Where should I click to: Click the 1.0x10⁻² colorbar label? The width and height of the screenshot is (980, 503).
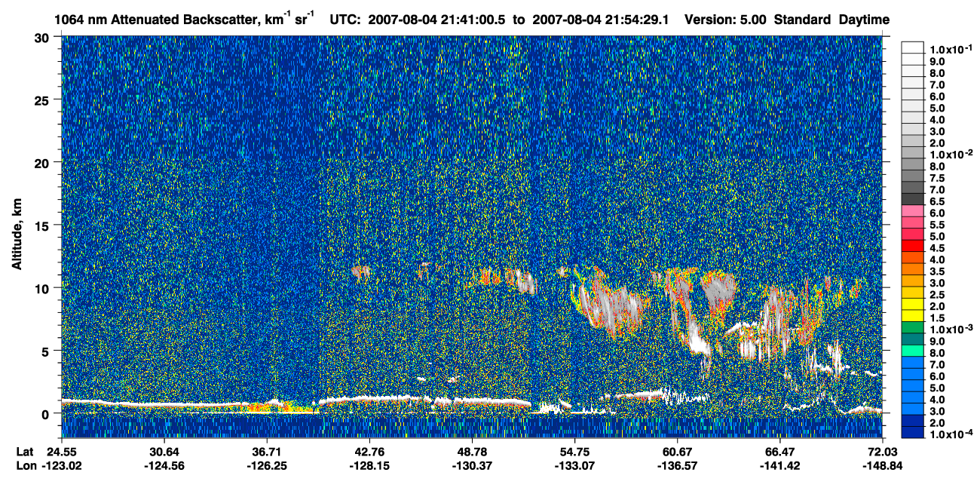click(951, 154)
